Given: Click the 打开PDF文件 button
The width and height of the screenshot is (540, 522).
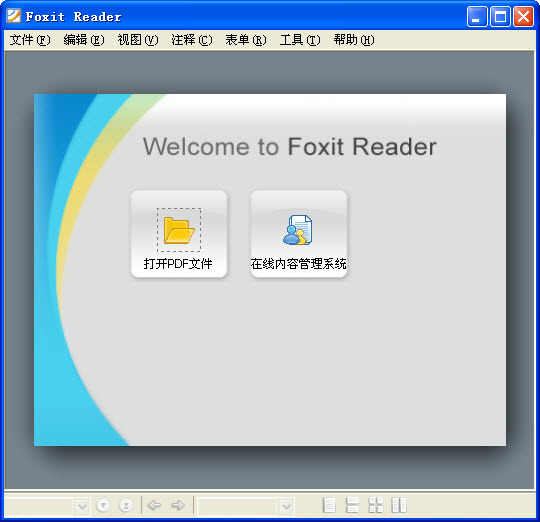Looking at the screenshot, I should pos(179,234).
